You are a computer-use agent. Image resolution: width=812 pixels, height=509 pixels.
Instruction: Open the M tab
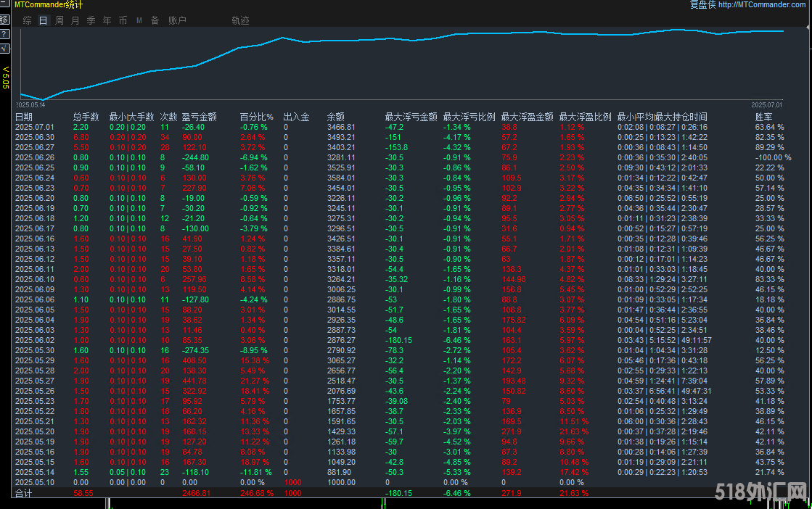tap(139, 20)
